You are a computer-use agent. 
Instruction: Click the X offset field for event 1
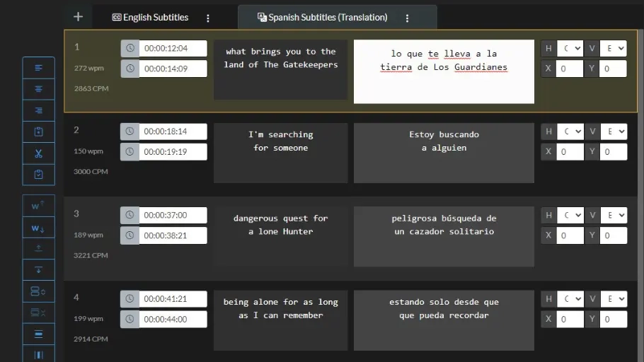click(570, 69)
